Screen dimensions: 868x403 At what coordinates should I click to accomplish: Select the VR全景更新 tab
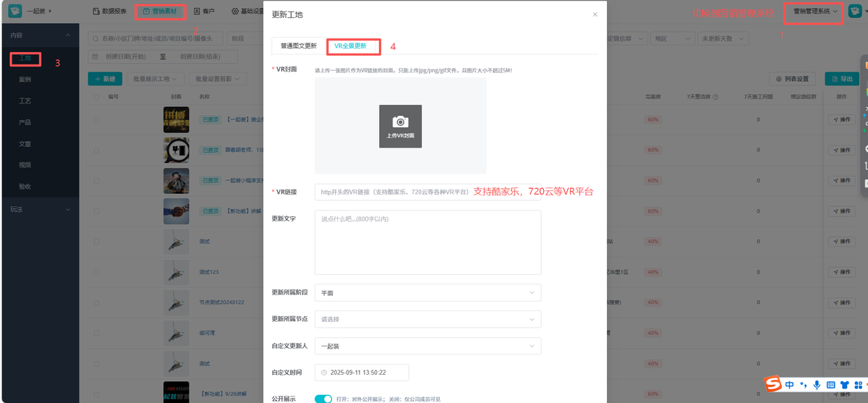(x=350, y=46)
